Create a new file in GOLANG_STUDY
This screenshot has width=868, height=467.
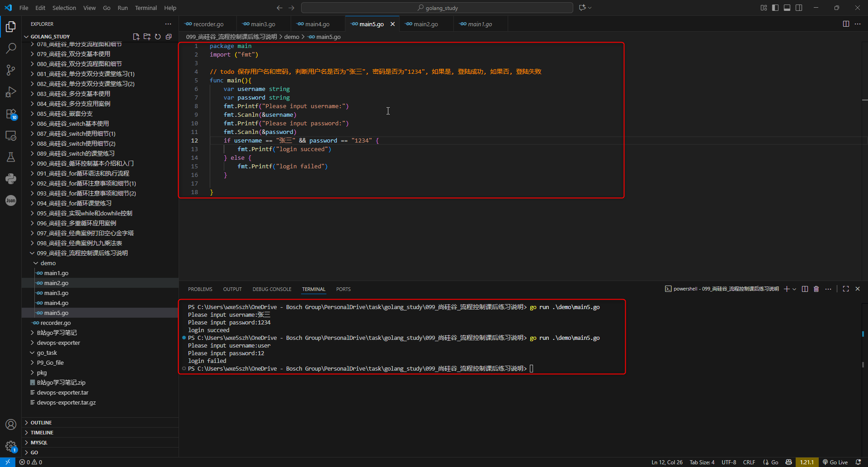click(x=136, y=37)
